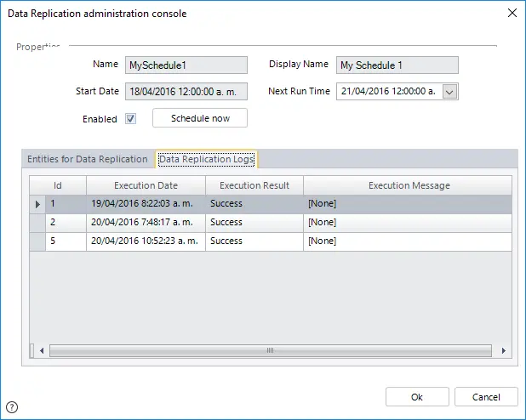Click the Ok button
The width and height of the screenshot is (526, 420).
click(417, 397)
